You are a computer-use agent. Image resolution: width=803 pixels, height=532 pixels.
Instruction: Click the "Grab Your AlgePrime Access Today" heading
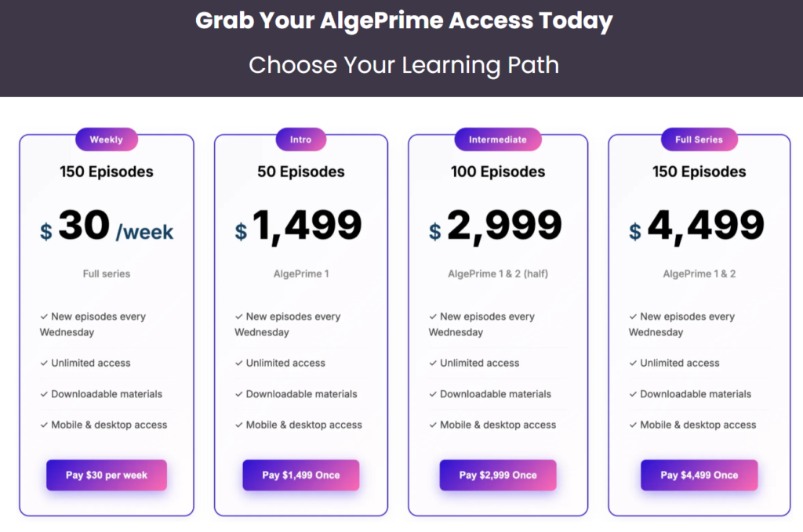[x=404, y=20]
